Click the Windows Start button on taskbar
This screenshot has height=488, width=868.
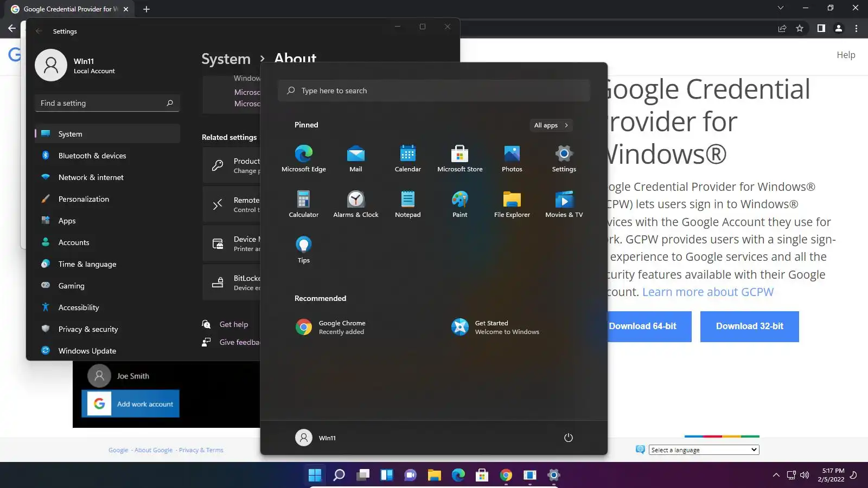[x=315, y=475]
